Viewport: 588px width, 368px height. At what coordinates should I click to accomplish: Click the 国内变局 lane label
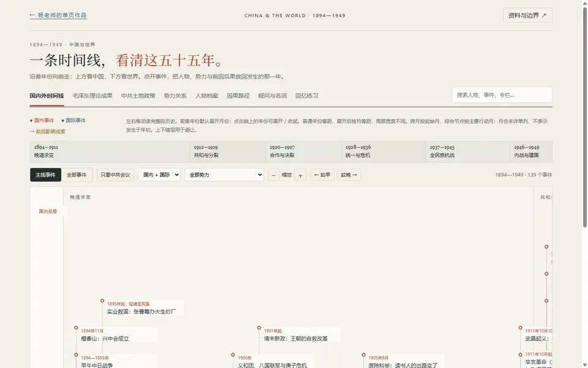[x=48, y=212]
